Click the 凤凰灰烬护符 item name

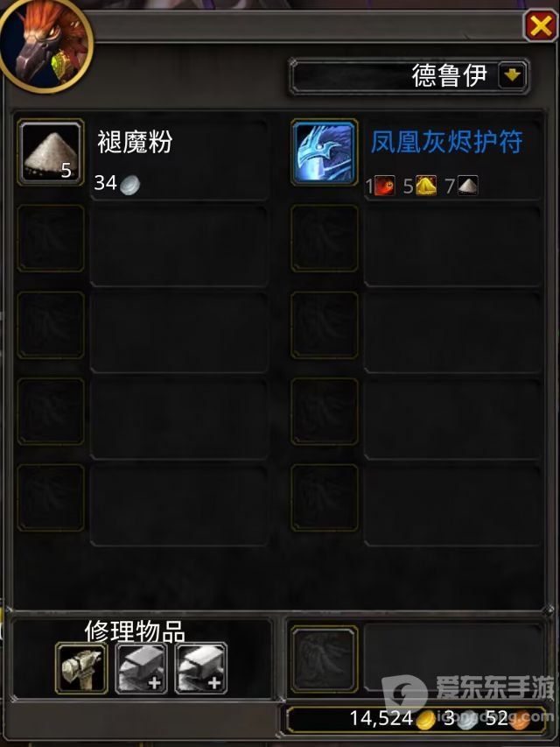tap(446, 142)
